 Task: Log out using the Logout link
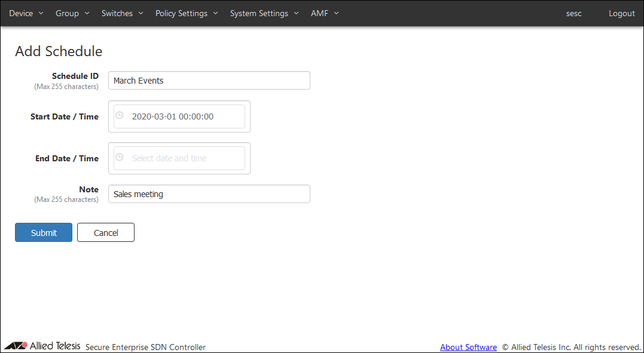click(x=621, y=13)
